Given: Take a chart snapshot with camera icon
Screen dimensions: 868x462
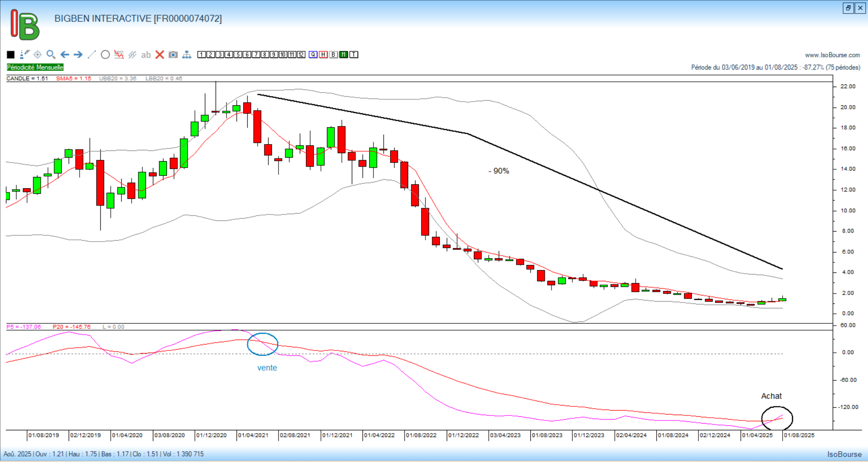Looking at the screenshot, I should click(x=173, y=55).
